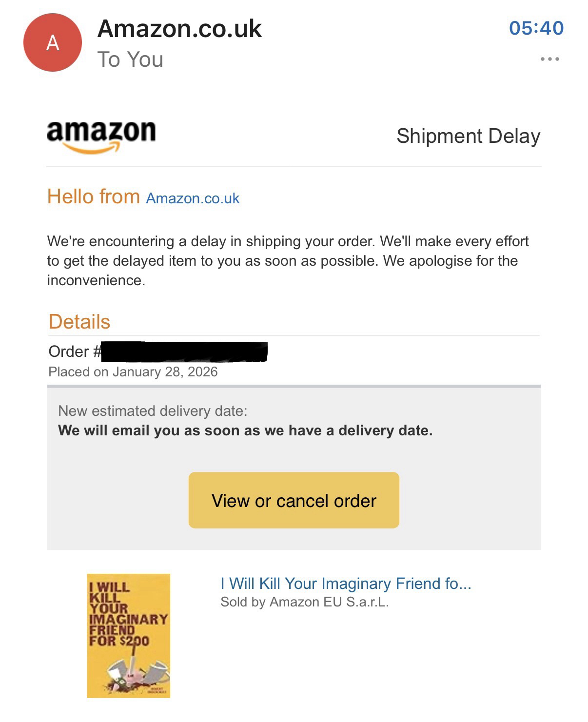This screenshot has width=588, height=722.
Task: Open the "I Will Kill Your Imaginary Friend" title link
Action: point(345,584)
